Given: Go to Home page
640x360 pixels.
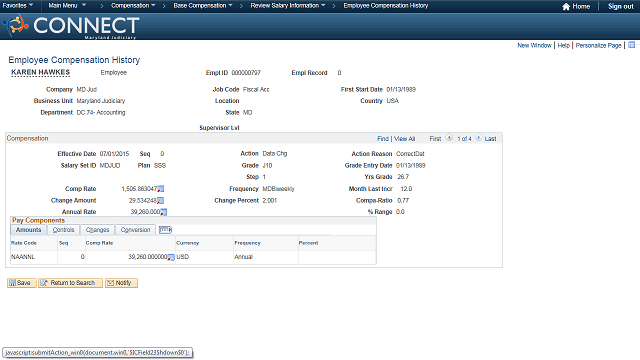Looking at the screenshot, I should pyautogui.click(x=576, y=7).
